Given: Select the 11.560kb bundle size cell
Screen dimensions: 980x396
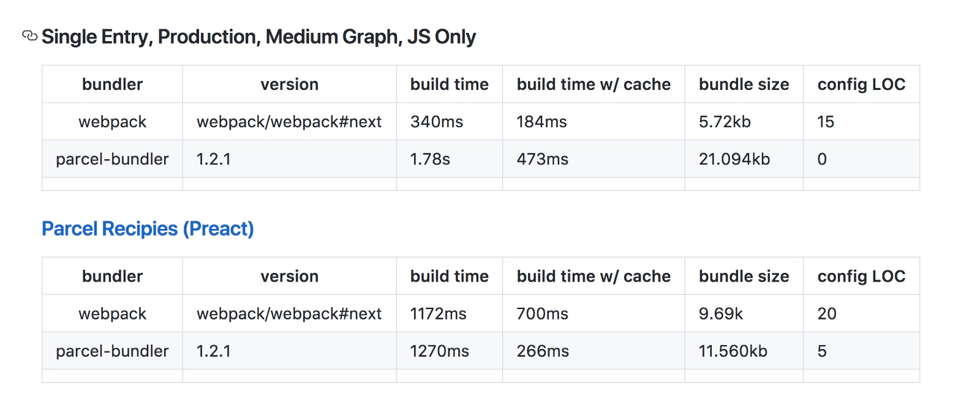Looking at the screenshot, I should pyautogui.click(x=733, y=351).
